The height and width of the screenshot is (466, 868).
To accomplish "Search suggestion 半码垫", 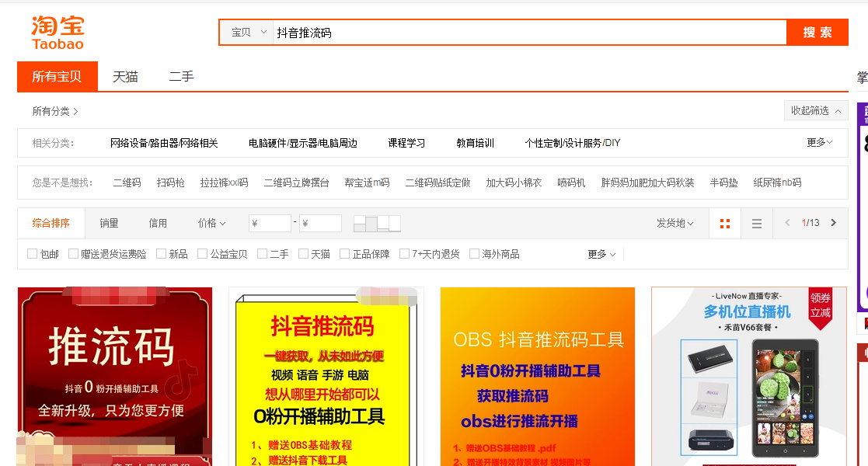I will point(724,183).
